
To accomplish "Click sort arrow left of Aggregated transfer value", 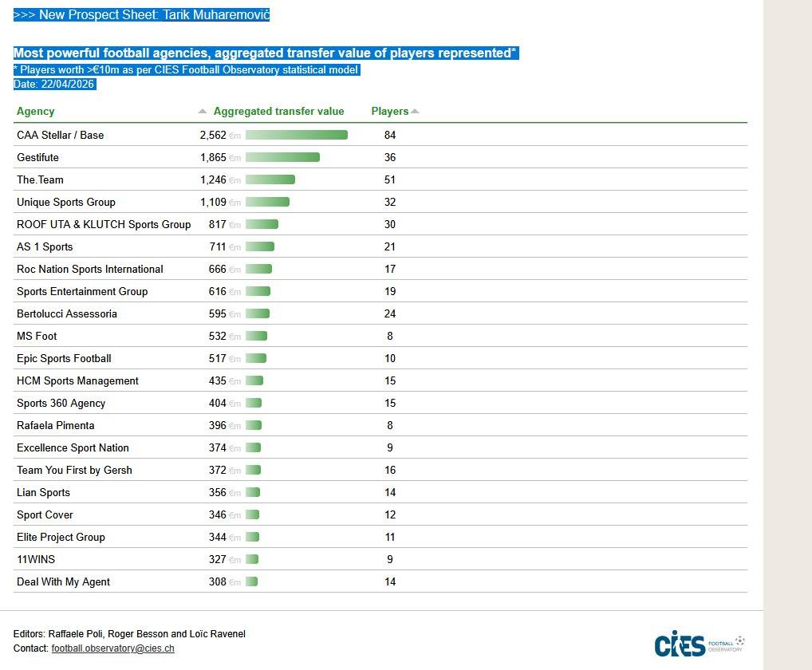I will click(x=203, y=112).
